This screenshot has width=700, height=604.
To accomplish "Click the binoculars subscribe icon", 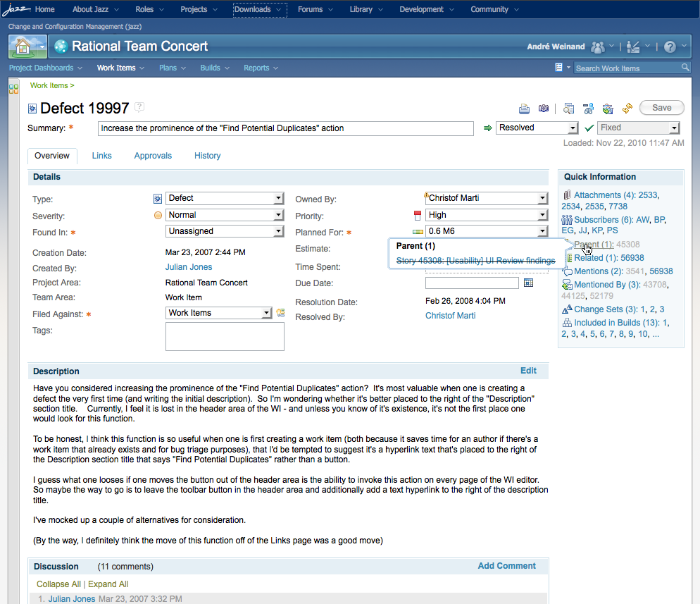I will click(x=589, y=109).
